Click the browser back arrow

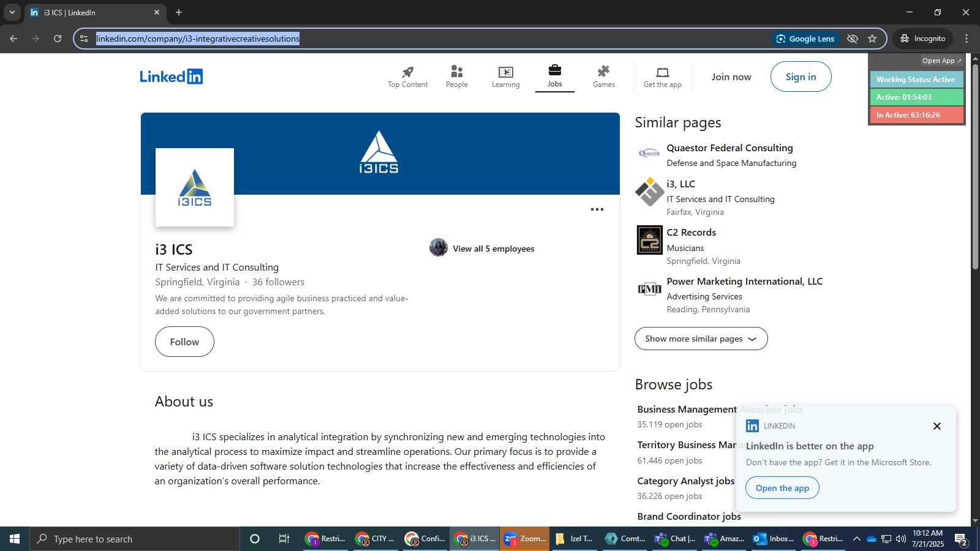coord(13,39)
